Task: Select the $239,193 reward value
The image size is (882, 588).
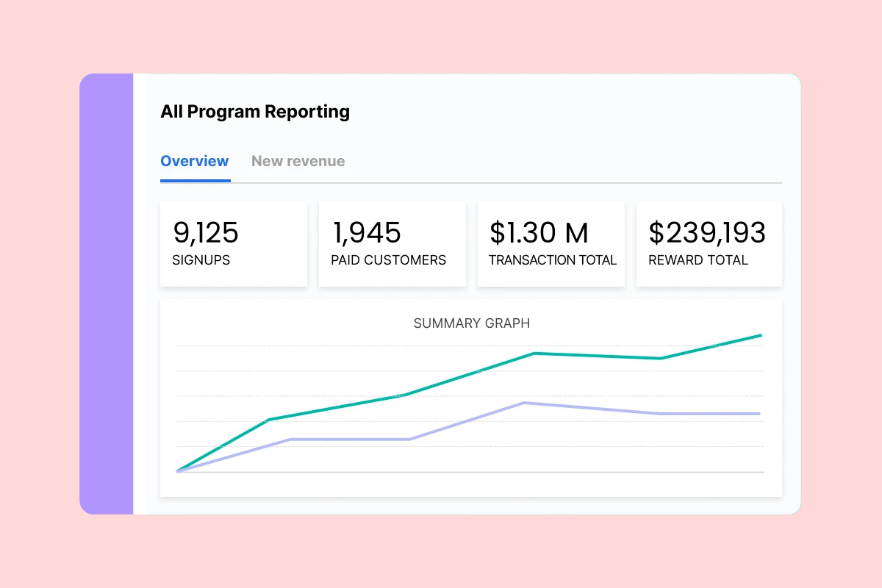Action: click(707, 233)
